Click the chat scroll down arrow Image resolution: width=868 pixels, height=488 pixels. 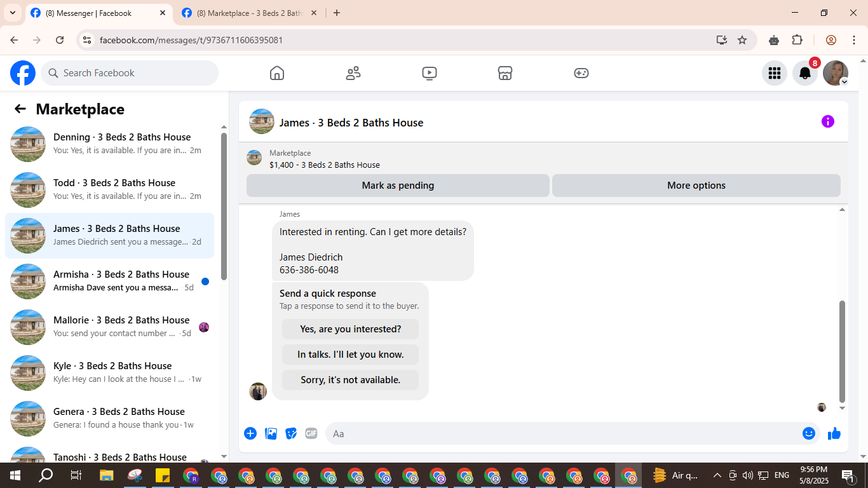pyautogui.click(x=843, y=408)
